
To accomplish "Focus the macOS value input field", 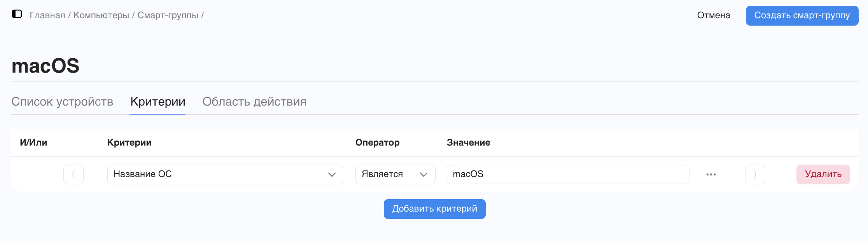I will point(568,174).
